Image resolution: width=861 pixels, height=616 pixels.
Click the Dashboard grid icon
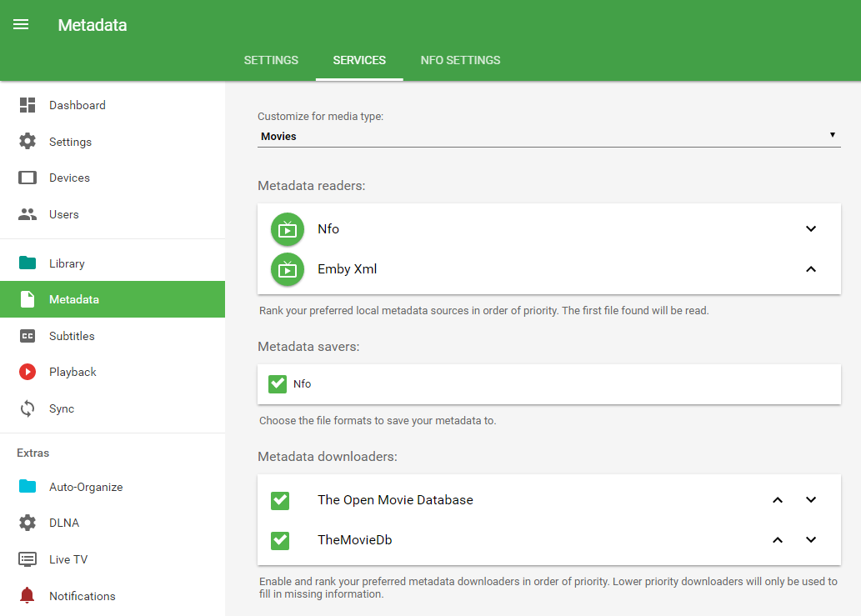pyautogui.click(x=28, y=105)
